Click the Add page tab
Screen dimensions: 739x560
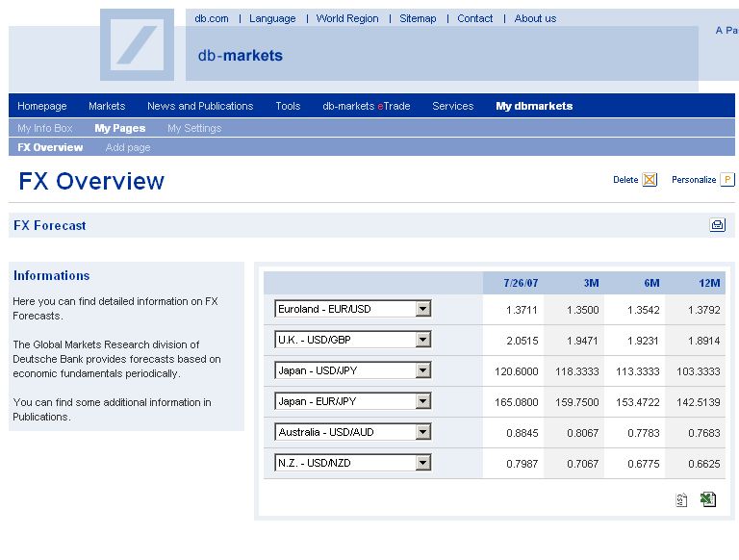coord(128,147)
